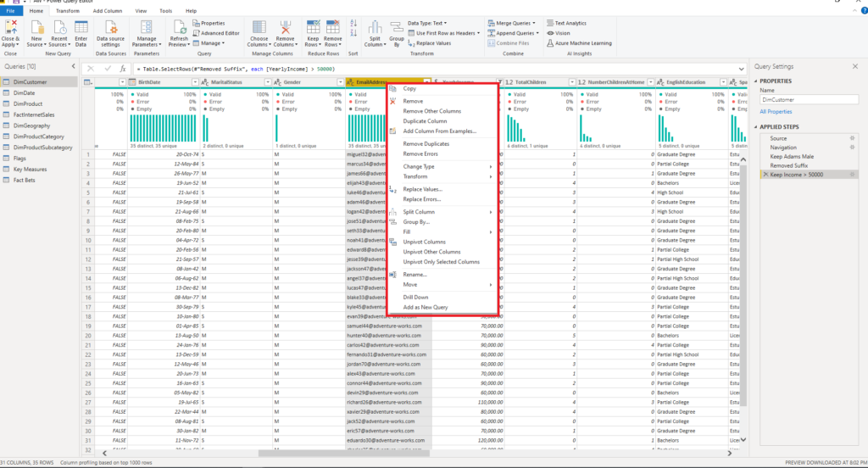
Task: Open settings gear for Navigation step
Action: tap(852, 148)
